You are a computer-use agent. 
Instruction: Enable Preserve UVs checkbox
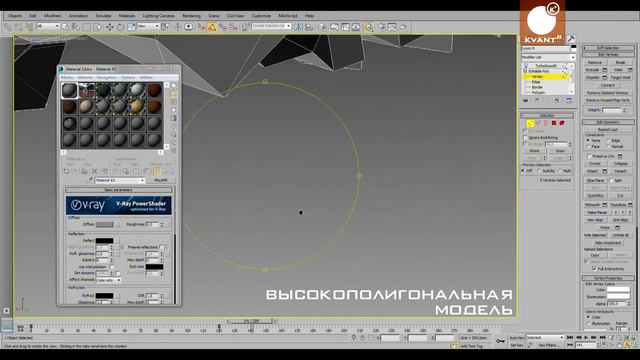[589, 156]
